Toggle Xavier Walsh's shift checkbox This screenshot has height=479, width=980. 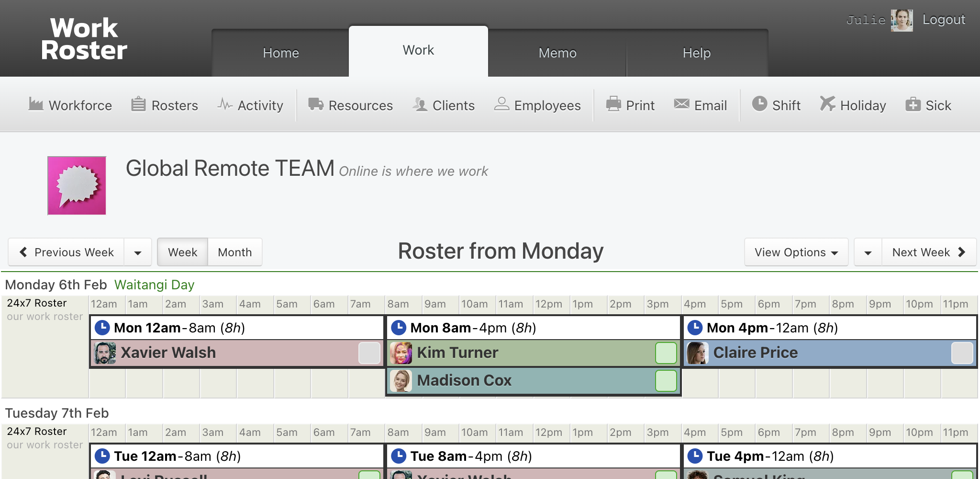369,353
